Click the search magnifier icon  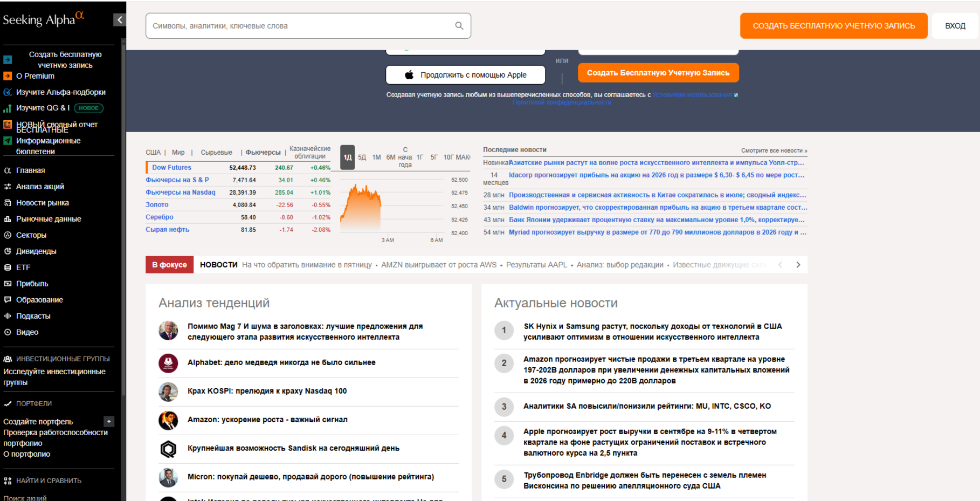[x=459, y=26]
